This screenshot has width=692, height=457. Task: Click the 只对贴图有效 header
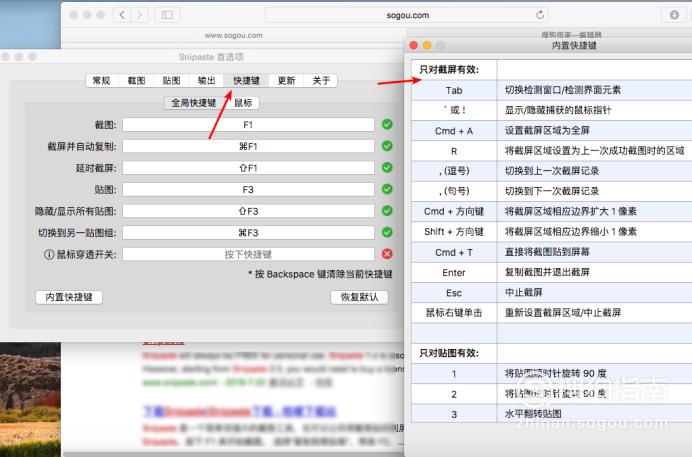[449, 353]
